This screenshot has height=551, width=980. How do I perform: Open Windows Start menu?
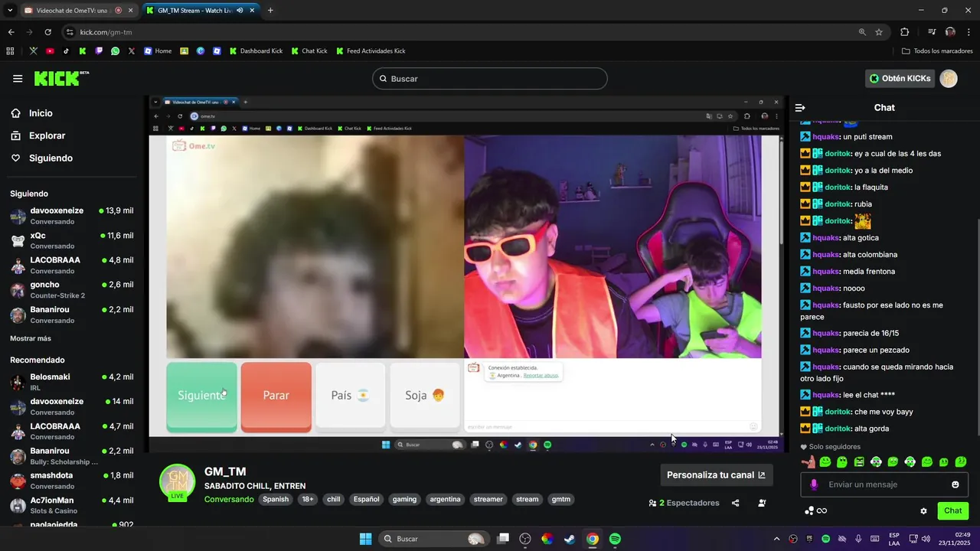365,539
